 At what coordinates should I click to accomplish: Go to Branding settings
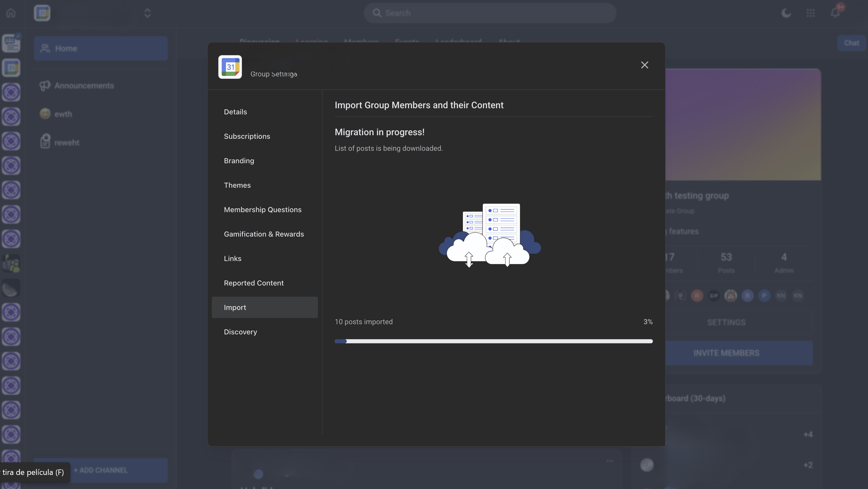(239, 161)
